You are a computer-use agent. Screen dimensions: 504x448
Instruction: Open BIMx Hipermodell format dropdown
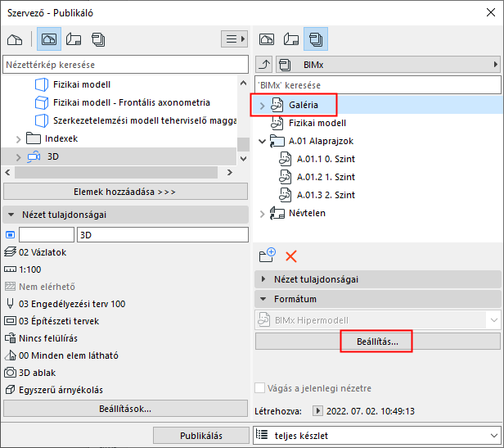(378, 320)
